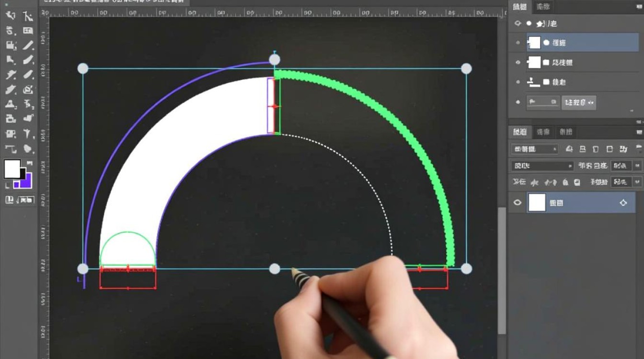The height and width of the screenshot is (359, 644).
Task: Click the white thumbnail of the highlighted bottom layer
Action: pos(537,203)
